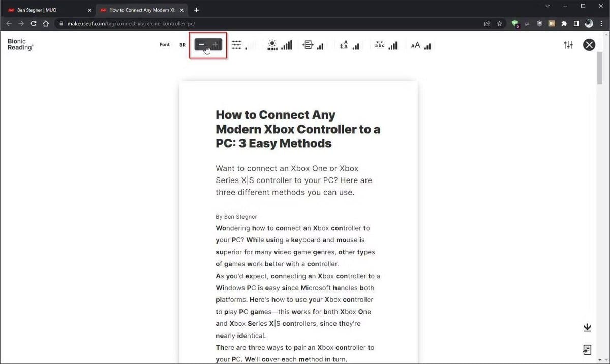The image size is (610, 364).
Task: Bookmark this page with the star icon
Action: (500, 23)
